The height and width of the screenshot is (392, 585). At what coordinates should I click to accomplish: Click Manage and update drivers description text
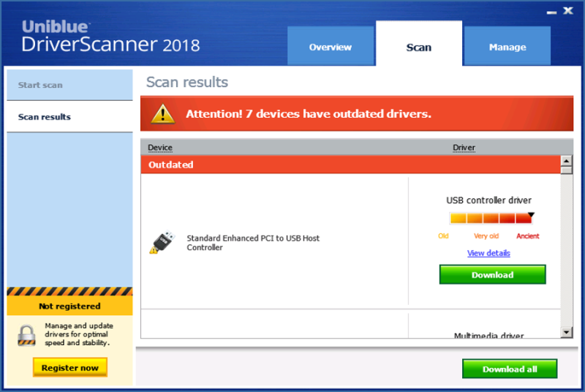pyautogui.click(x=79, y=334)
